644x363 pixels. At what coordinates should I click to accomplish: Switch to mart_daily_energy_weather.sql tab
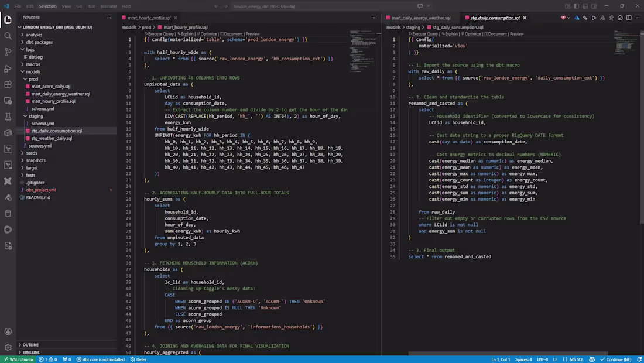(420, 18)
